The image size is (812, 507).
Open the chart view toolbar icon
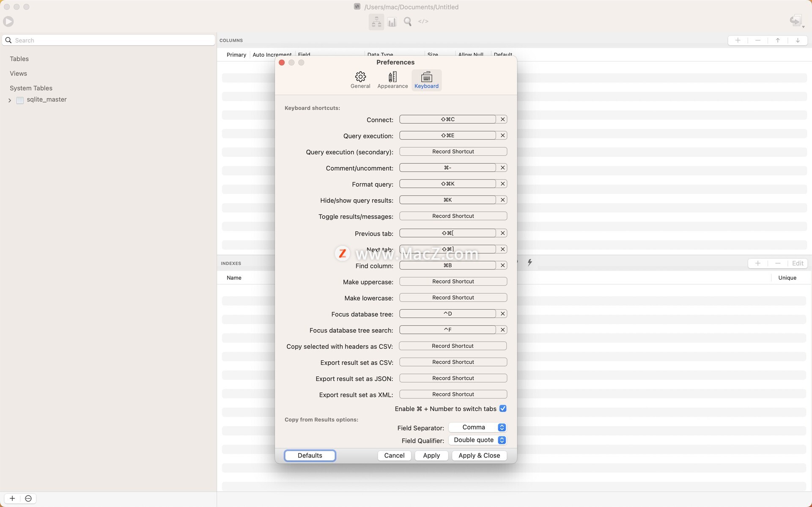click(x=392, y=22)
